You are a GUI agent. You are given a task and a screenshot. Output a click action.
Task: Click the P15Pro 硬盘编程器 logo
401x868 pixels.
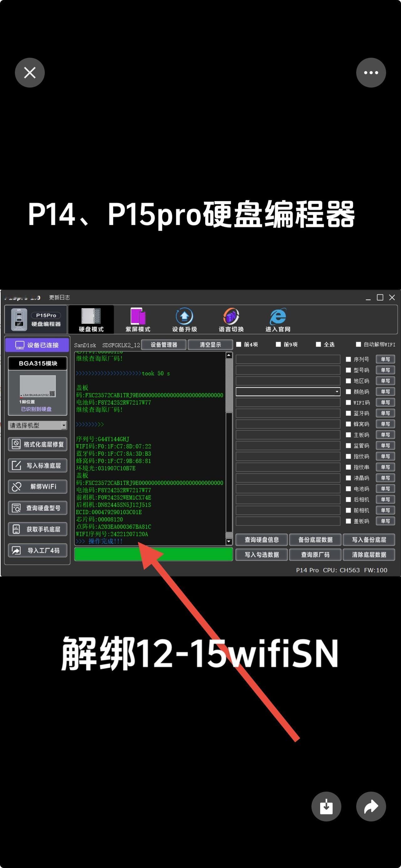36,319
